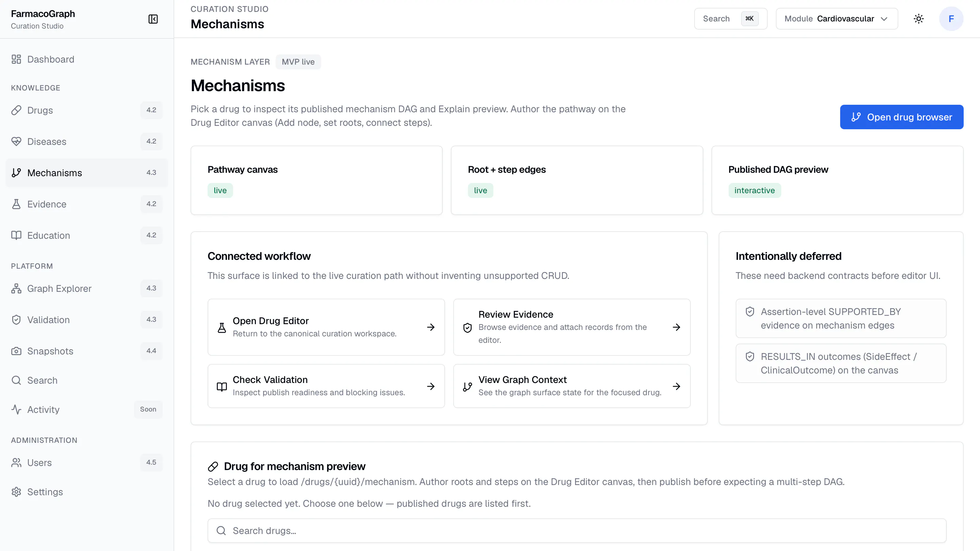Click the 4.4 badge next to Snapshots
Screen dimensions: 980x551
151,351
